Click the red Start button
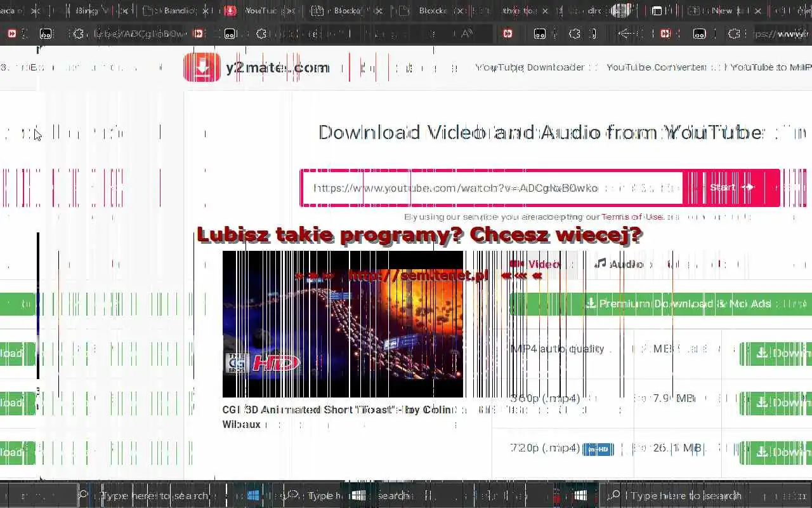Screen dimensions: 812x508 pyautogui.click(x=731, y=188)
